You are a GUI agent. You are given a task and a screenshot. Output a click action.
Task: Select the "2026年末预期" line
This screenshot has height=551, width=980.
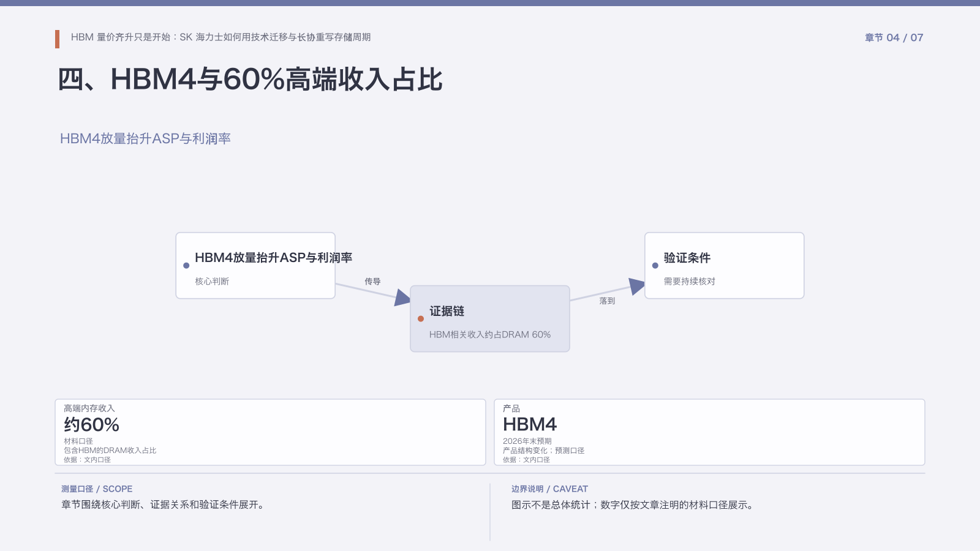[527, 441]
